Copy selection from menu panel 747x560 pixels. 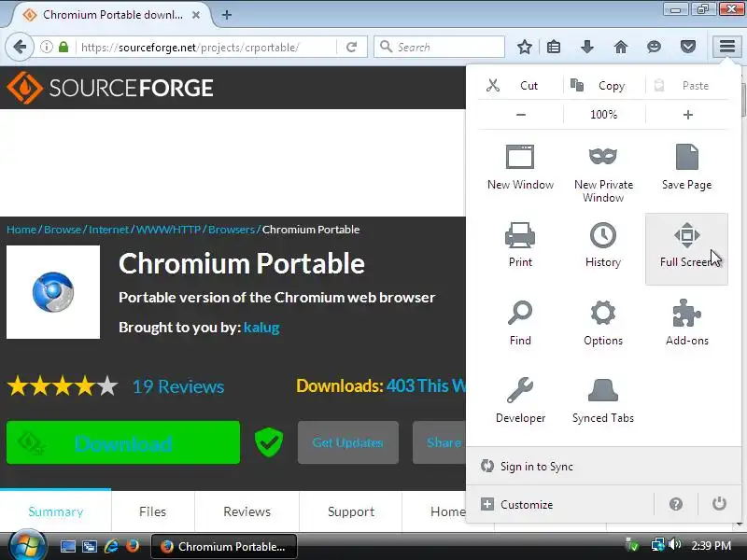[x=604, y=86]
